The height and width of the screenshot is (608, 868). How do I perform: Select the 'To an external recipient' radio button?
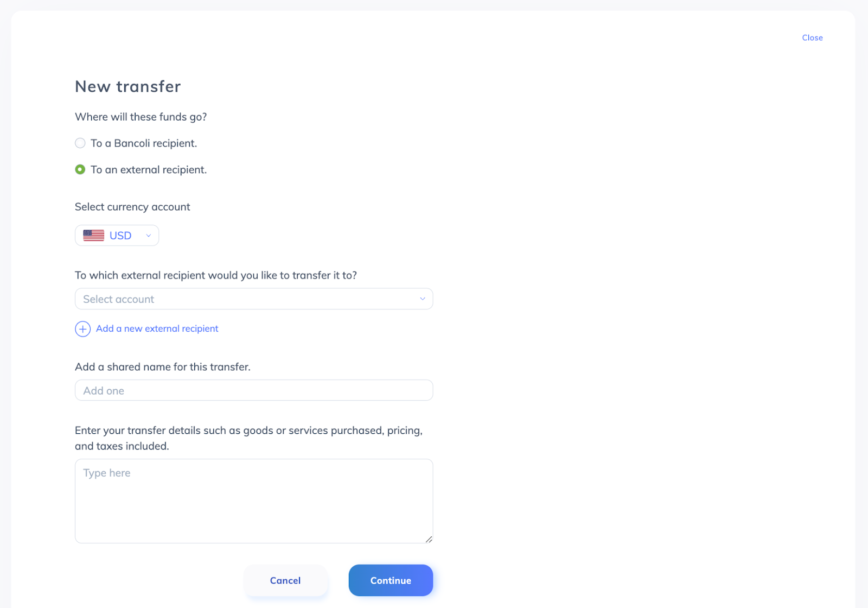[x=80, y=170]
